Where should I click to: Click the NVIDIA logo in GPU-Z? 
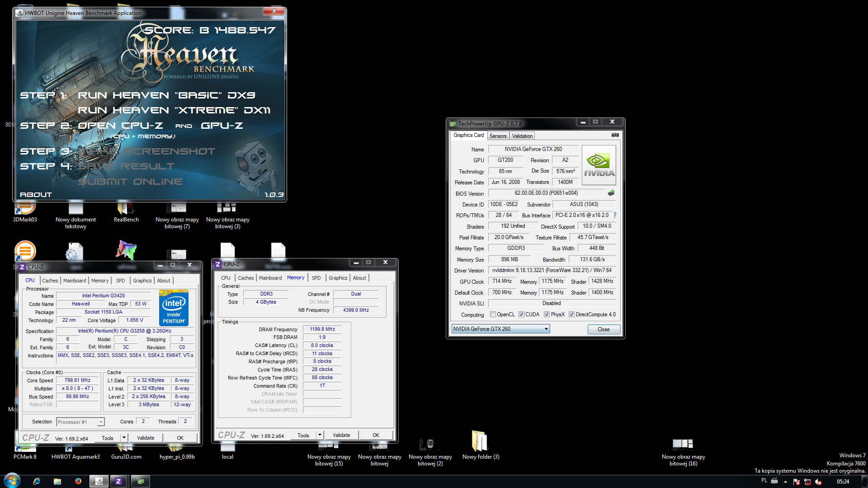tap(599, 165)
